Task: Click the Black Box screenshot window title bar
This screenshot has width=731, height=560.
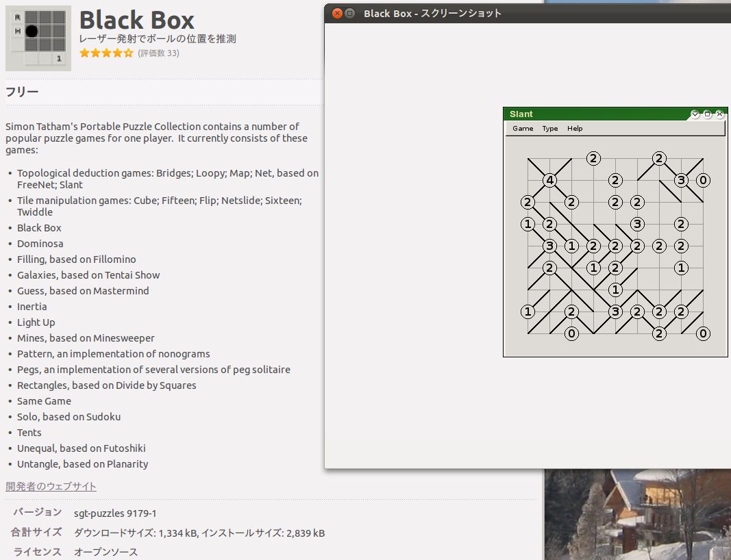Action: (x=528, y=14)
